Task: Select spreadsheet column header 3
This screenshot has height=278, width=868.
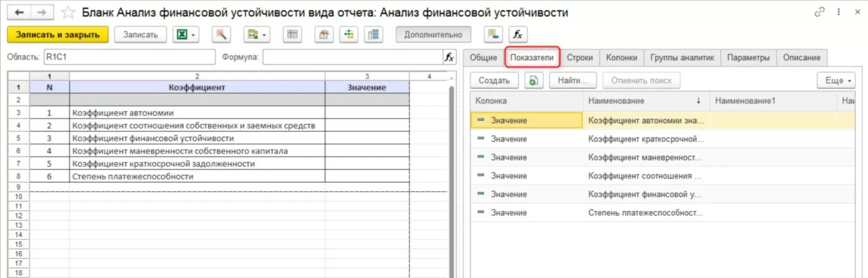Action: (x=367, y=76)
